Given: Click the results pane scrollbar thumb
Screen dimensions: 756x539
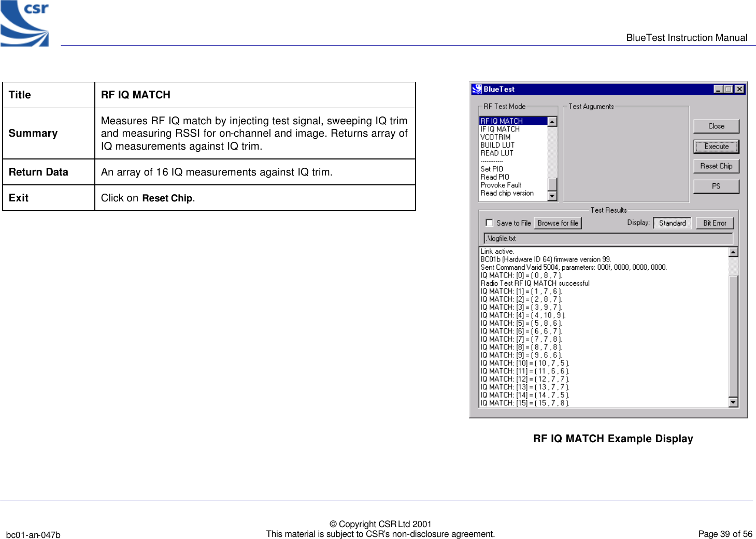Looking at the screenshot, I should pyautogui.click(x=733, y=337).
